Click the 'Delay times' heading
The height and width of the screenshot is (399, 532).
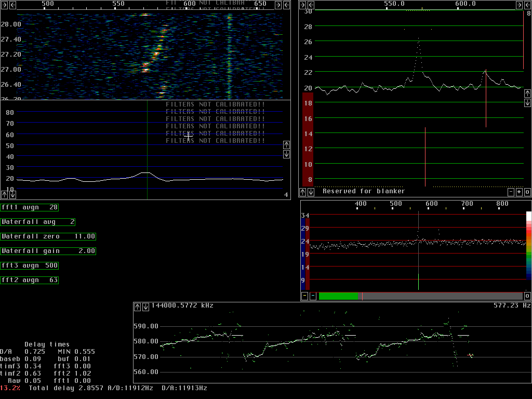click(x=47, y=344)
